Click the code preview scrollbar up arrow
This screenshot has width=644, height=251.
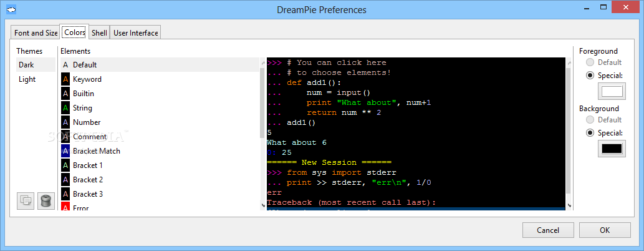pos(569,62)
